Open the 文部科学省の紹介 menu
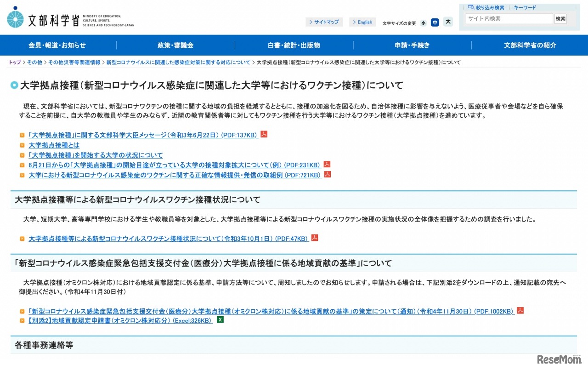This screenshot has width=588, height=370. pos(529,45)
